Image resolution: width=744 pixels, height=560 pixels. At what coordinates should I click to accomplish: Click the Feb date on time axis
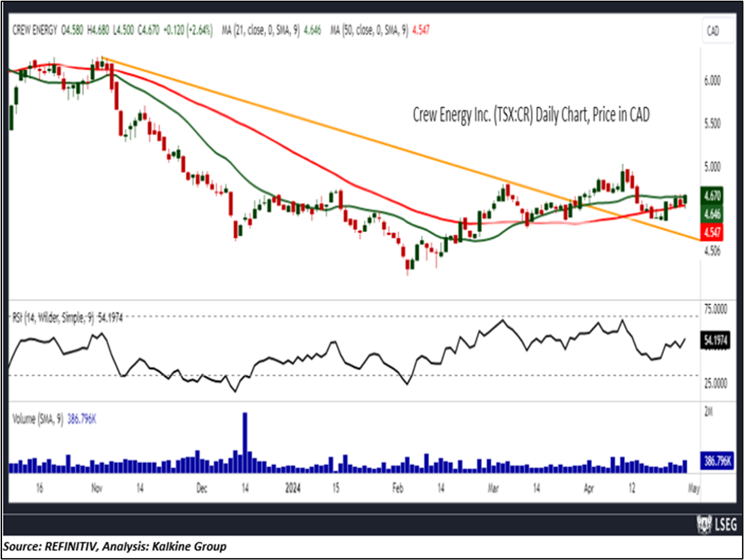tap(397, 488)
